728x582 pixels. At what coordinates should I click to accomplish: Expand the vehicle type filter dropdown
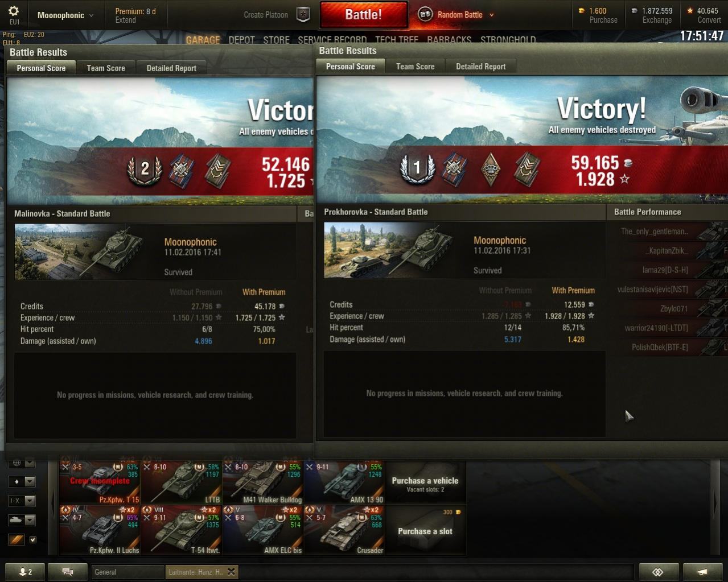[22, 520]
